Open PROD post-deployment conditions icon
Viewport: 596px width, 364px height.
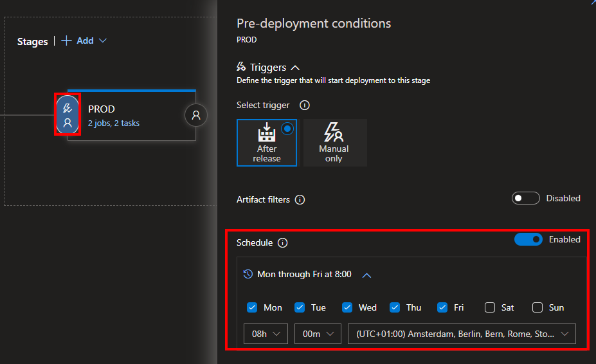point(196,115)
